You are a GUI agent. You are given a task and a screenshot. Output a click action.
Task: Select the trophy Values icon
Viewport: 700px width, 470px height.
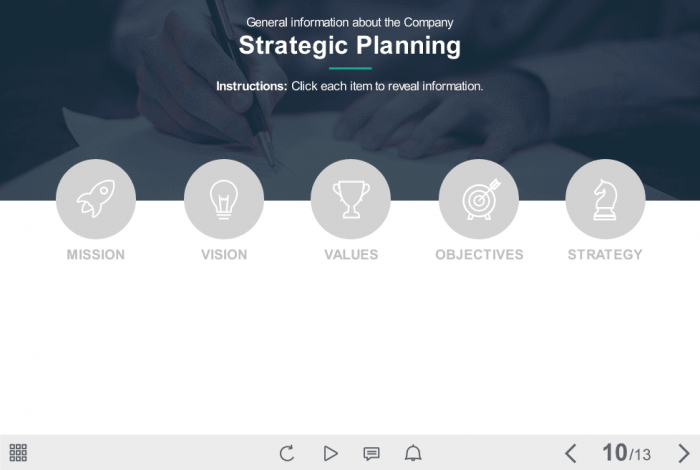(x=351, y=199)
